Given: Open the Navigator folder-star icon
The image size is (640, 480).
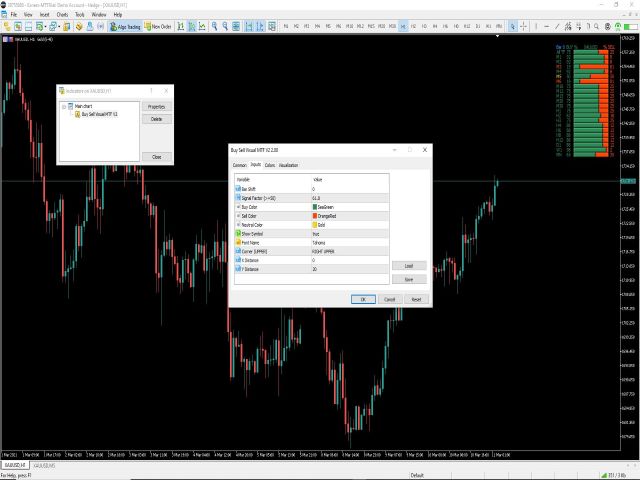Looking at the screenshot, I should (66, 27).
